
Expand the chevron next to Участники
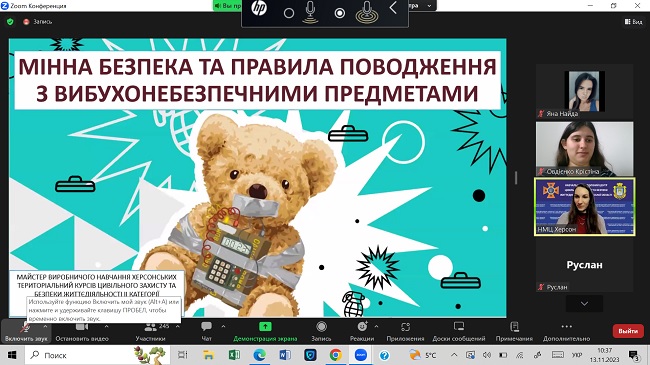click(177, 327)
